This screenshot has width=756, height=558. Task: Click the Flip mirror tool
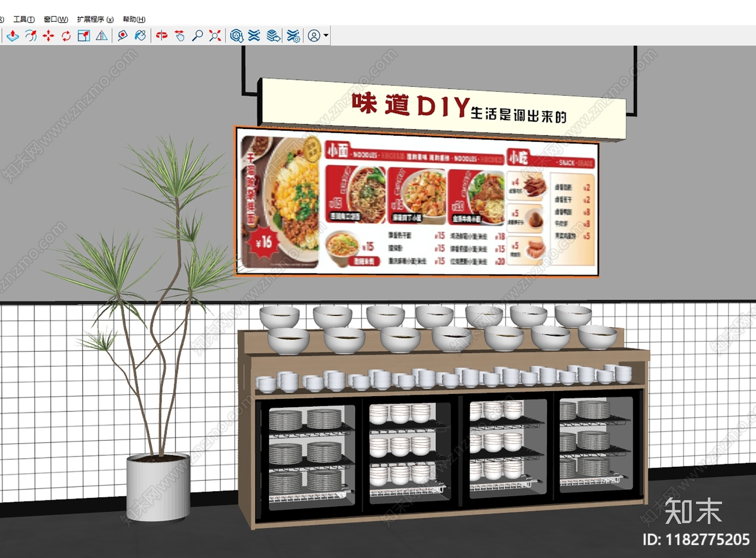point(102,35)
